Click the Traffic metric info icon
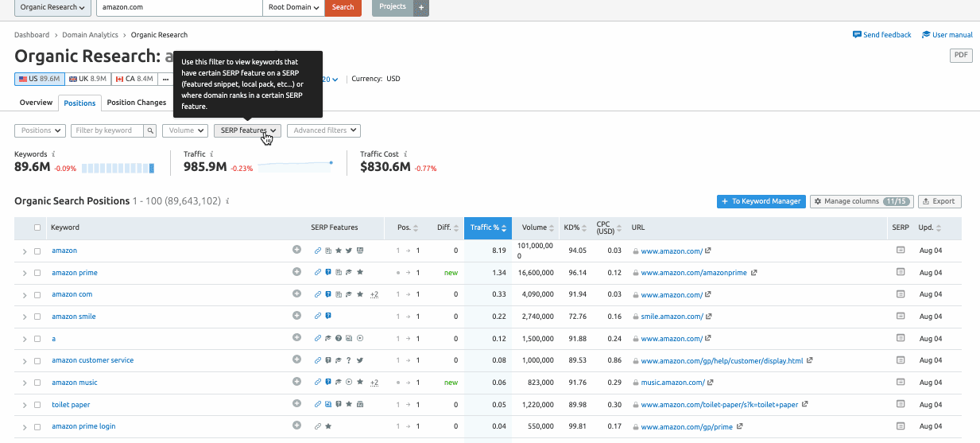 212,154
